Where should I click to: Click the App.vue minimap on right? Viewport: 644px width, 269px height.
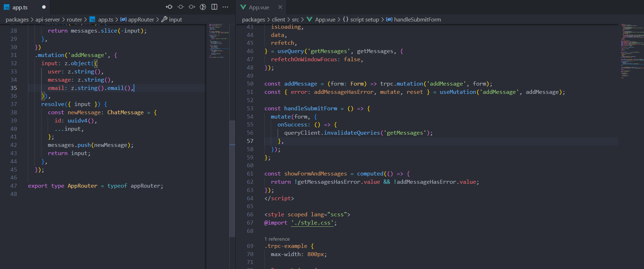tap(630, 50)
